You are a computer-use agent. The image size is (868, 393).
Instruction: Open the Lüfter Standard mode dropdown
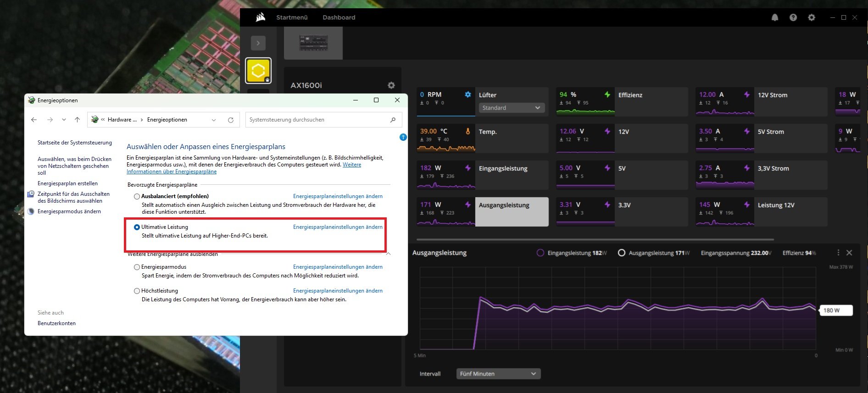pyautogui.click(x=512, y=108)
